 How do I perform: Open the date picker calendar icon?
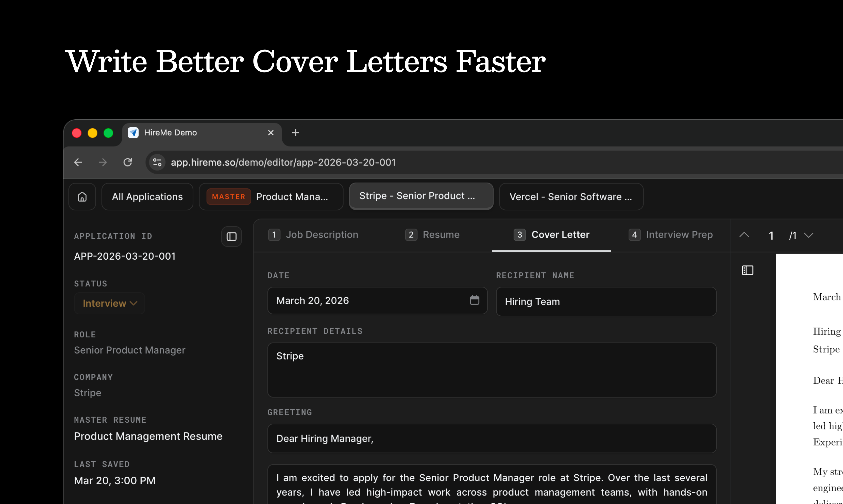tap(474, 300)
